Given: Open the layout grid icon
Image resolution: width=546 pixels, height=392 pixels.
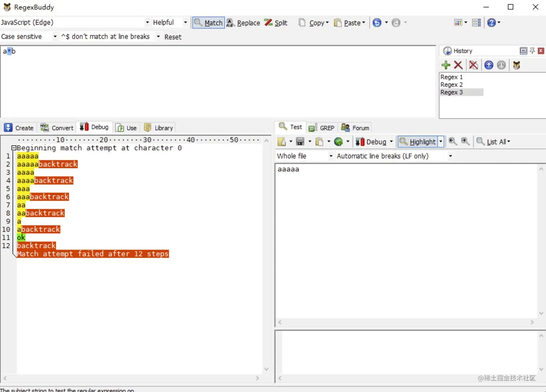Looking at the screenshot, I should coord(458,23).
